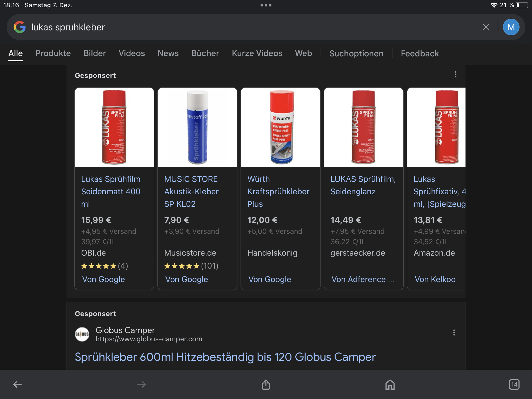Go forward with the right arrow
532x399 pixels.
point(142,384)
